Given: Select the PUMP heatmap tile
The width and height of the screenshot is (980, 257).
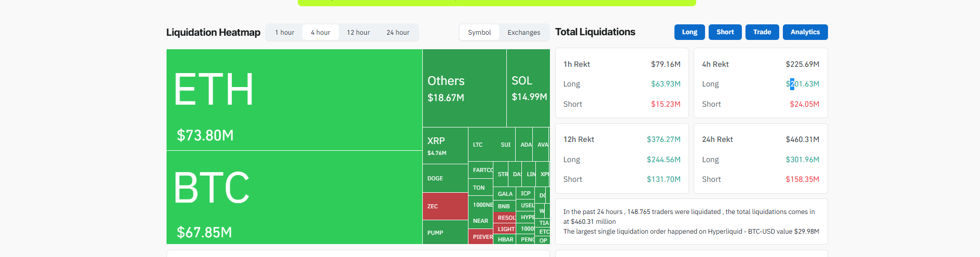Looking at the screenshot, I should click(x=445, y=232).
